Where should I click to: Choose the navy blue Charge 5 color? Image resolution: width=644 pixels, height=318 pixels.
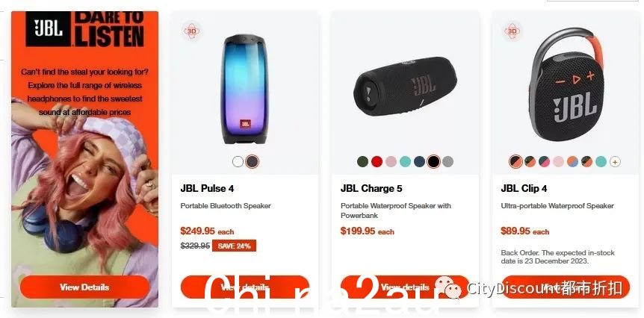(x=419, y=162)
